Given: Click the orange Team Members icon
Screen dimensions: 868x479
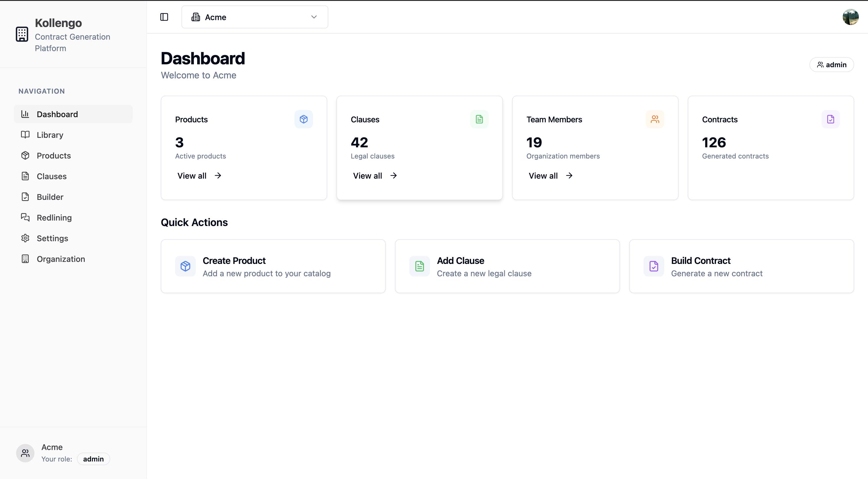Looking at the screenshot, I should [x=654, y=119].
